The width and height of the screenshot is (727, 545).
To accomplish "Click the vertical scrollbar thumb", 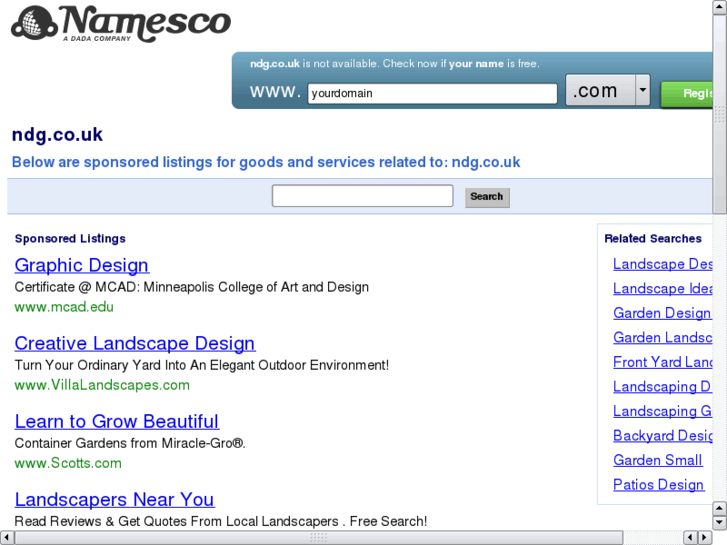I will tap(720, 114).
